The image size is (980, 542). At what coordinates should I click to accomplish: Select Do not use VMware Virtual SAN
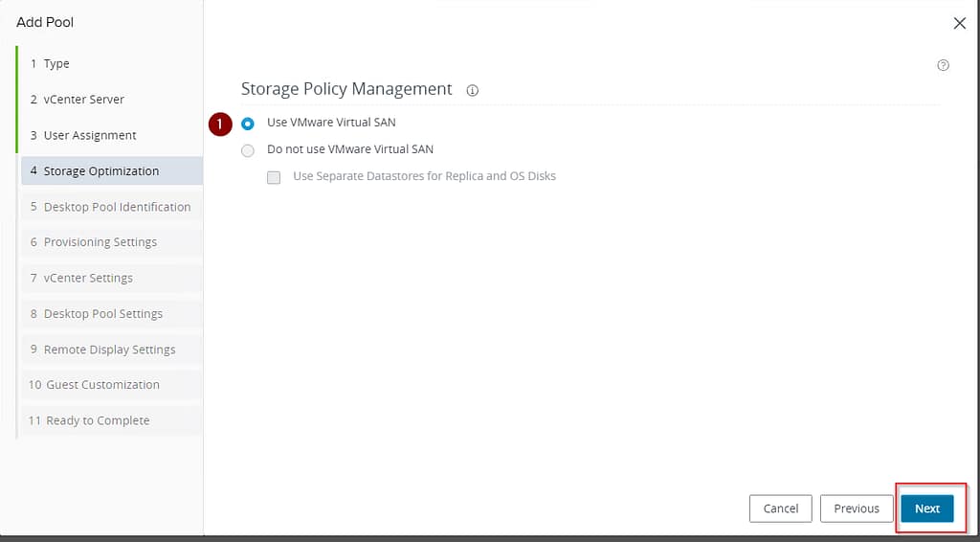point(248,150)
